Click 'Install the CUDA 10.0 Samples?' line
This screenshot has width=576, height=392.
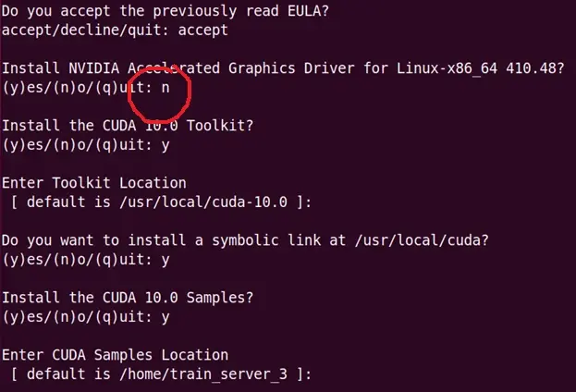pos(128,298)
